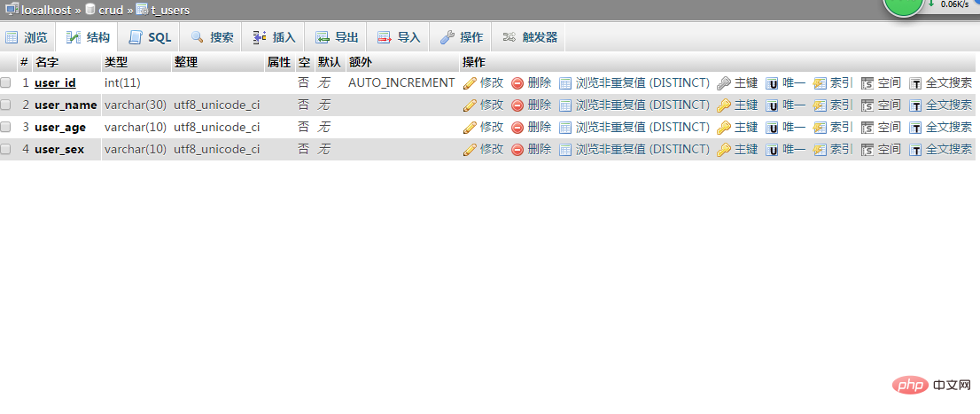
Task: Open the 触发器 triggers tab
Action: pos(531,37)
